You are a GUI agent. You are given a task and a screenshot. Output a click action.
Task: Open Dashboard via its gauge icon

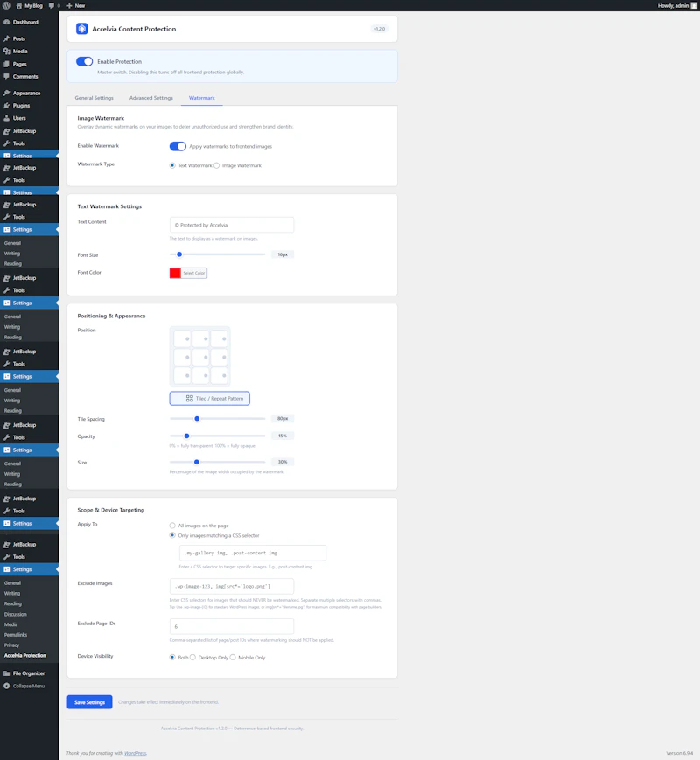[7, 22]
